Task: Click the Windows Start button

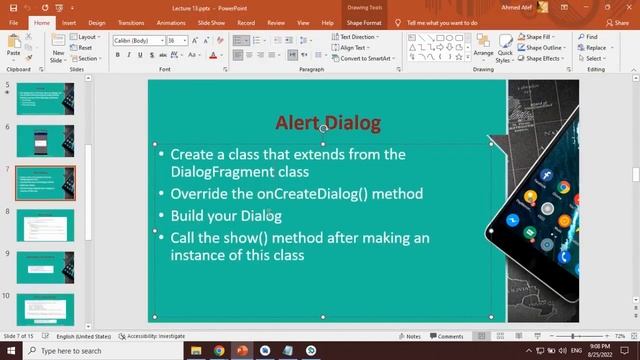Action: [x=11, y=351]
